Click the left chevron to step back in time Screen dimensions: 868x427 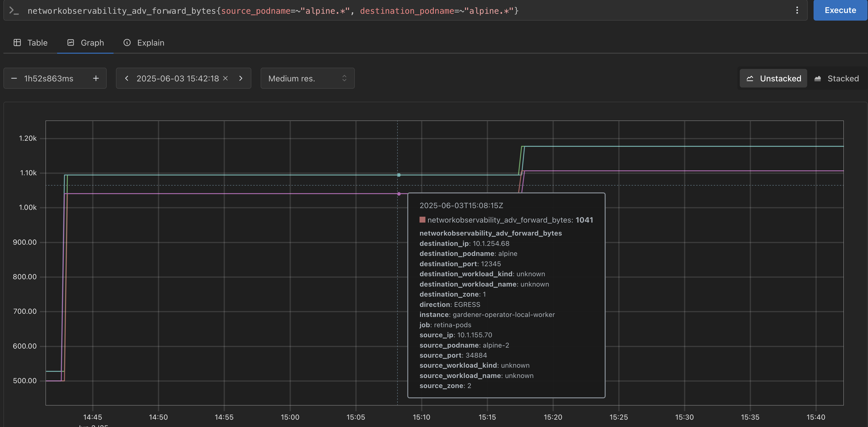[x=127, y=78]
